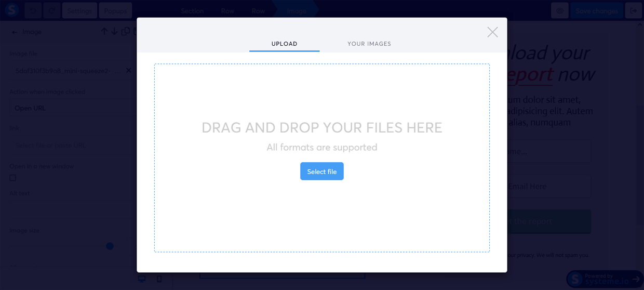Close the image upload dialog
This screenshot has width=644, height=290.
492,32
